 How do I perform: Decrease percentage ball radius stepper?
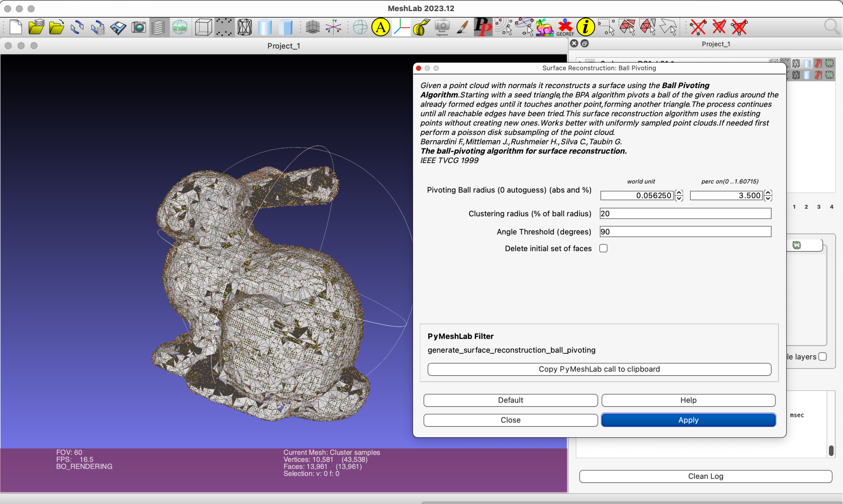click(768, 198)
